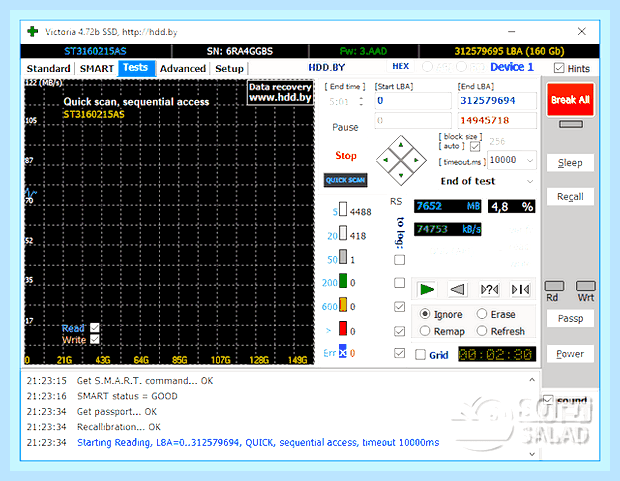Viewport: 620px width, 481px height.
Task: Click the Sleep button
Action: click(570, 163)
